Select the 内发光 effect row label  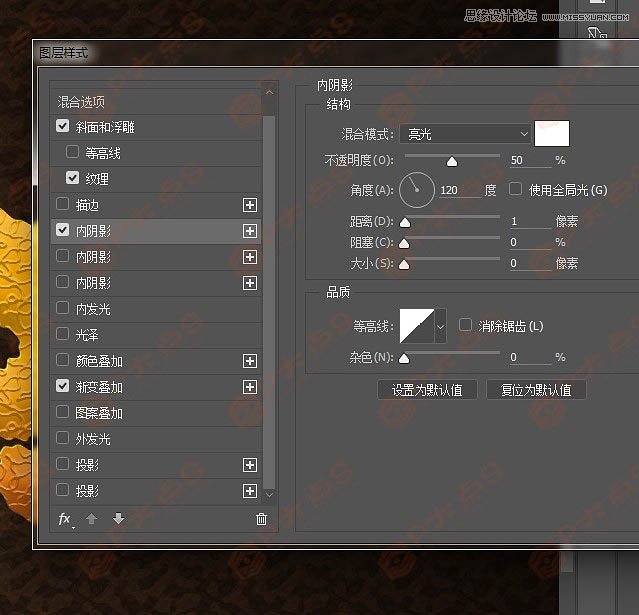pos(93,309)
